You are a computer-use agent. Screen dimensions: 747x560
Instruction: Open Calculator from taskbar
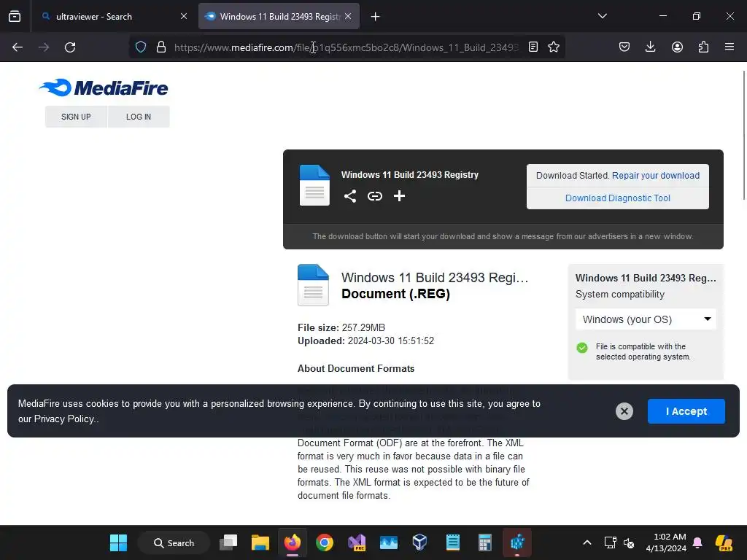(x=485, y=542)
